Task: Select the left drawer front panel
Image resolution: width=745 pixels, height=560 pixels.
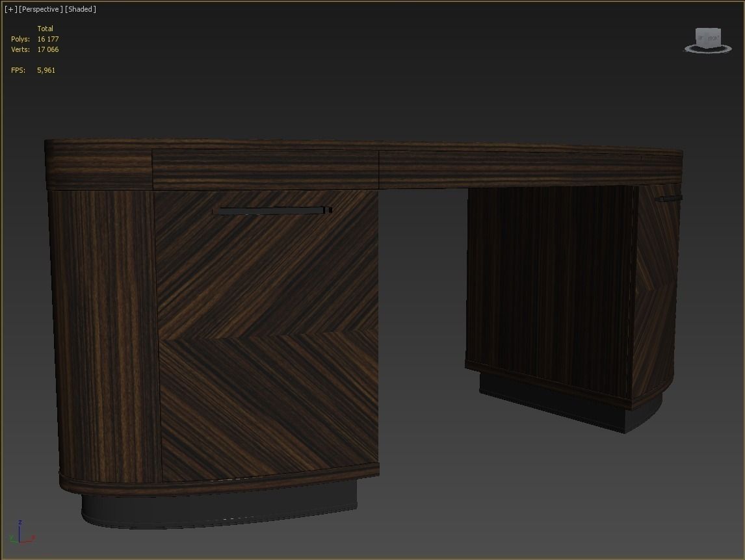Action: (265, 170)
